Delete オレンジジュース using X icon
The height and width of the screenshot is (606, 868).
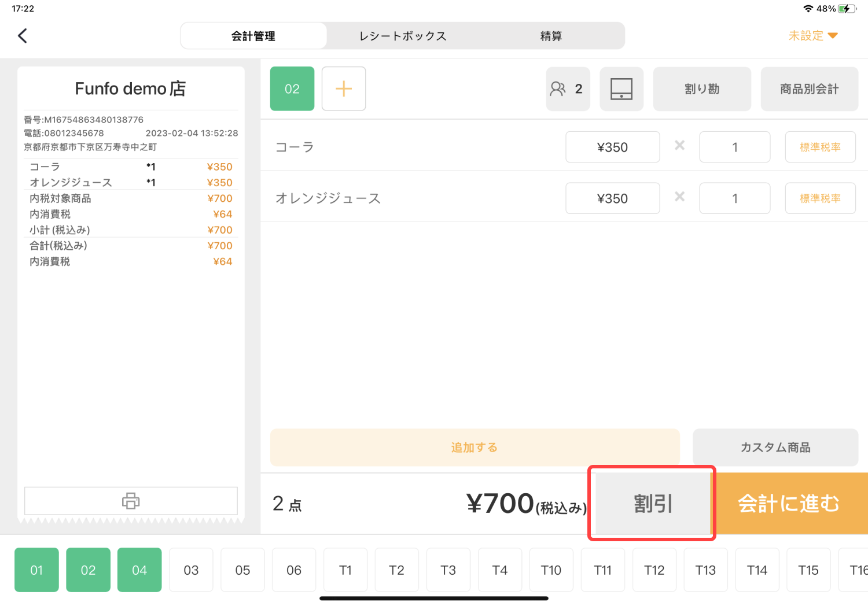pyautogui.click(x=679, y=197)
